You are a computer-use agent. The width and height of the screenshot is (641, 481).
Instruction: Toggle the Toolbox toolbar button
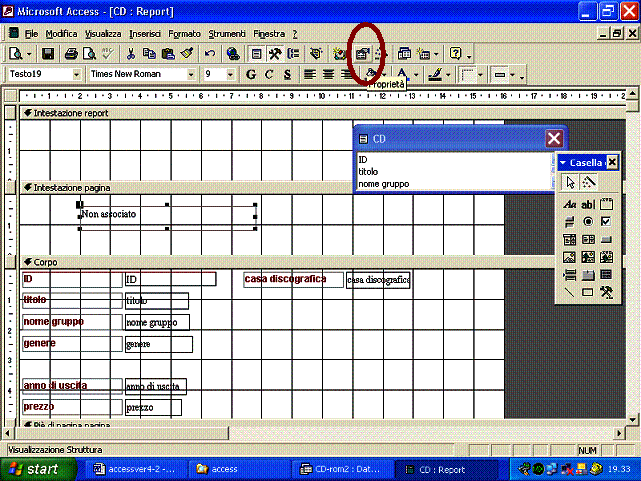click(x=275, y=54)
